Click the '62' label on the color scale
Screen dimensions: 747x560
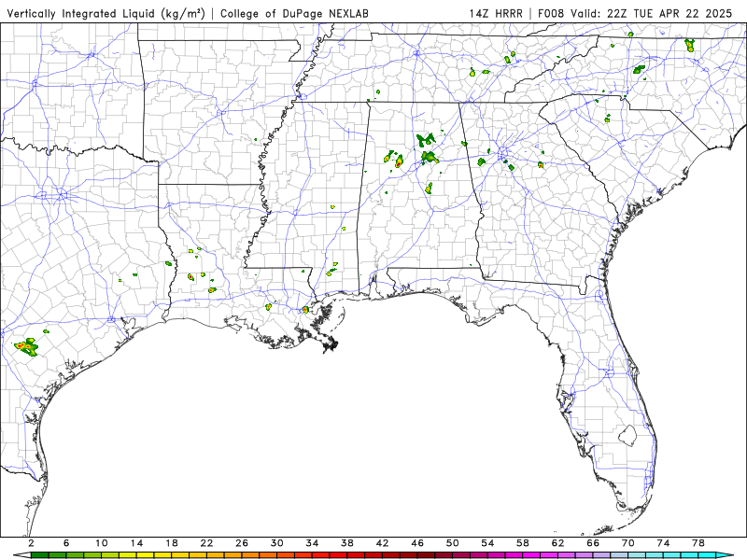[557, 543]
